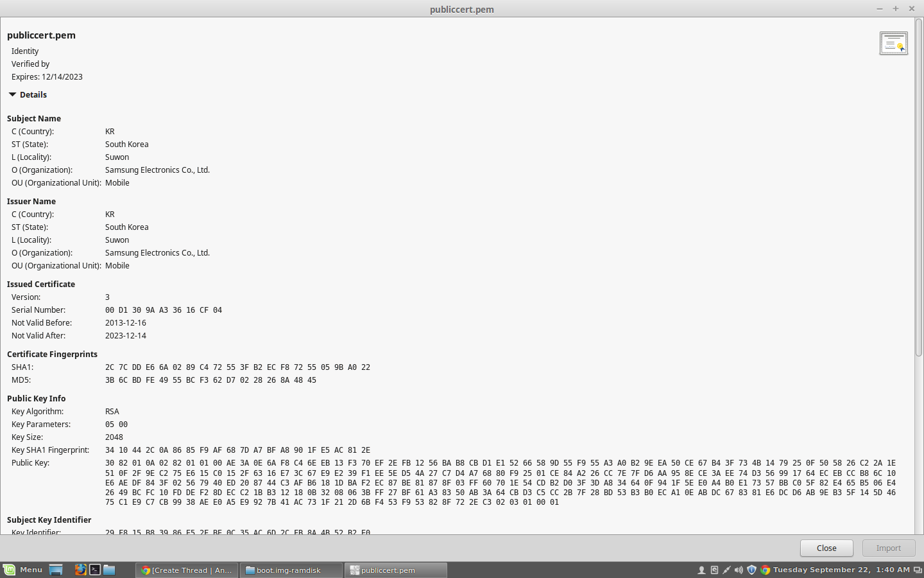
Task: Click the Public Key Info heading
Action: pos(36,398)
